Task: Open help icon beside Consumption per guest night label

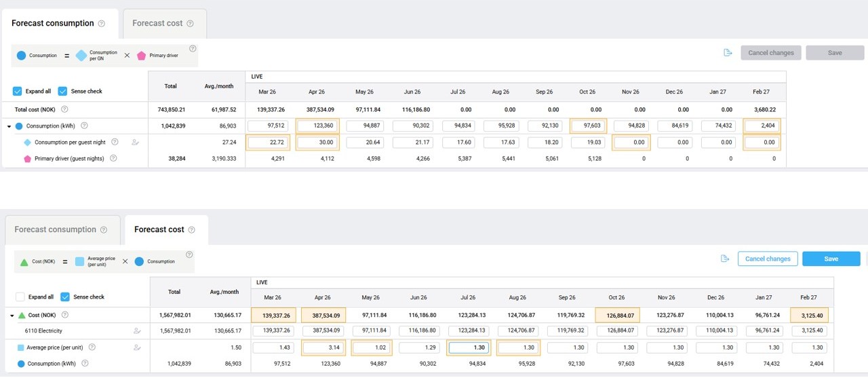Action: pyautogui.click(x=115, y=142)
